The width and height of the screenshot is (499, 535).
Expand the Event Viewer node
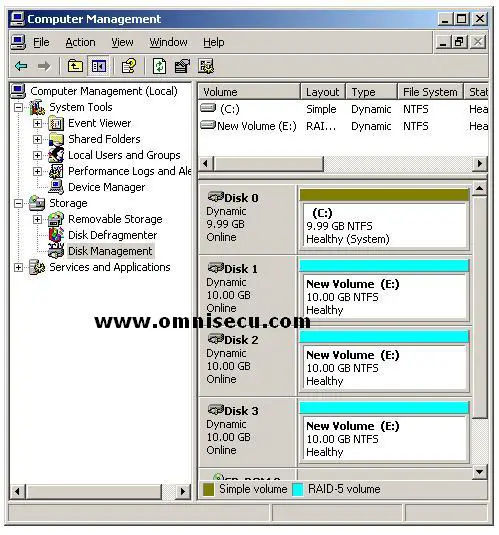click(x=37, y=123)
